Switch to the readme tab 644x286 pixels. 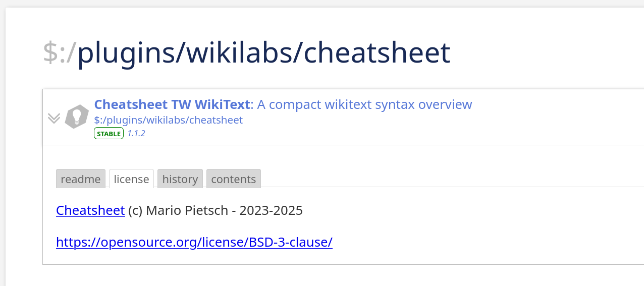81,179
